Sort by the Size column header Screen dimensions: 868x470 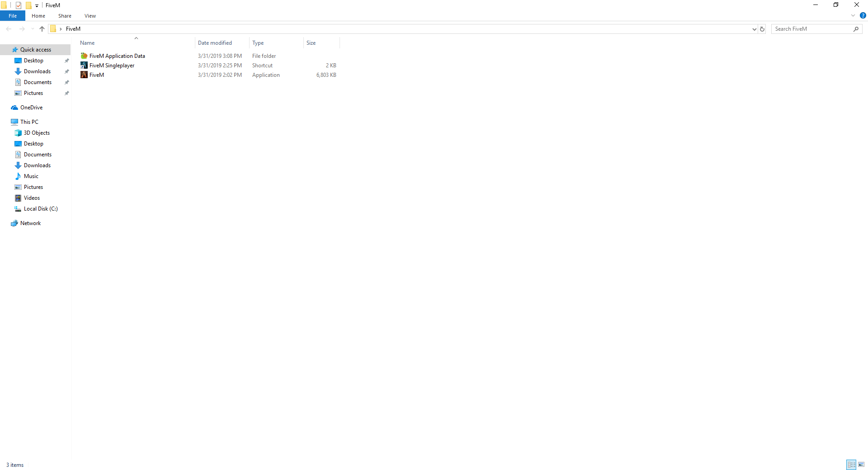click(321, 43)
